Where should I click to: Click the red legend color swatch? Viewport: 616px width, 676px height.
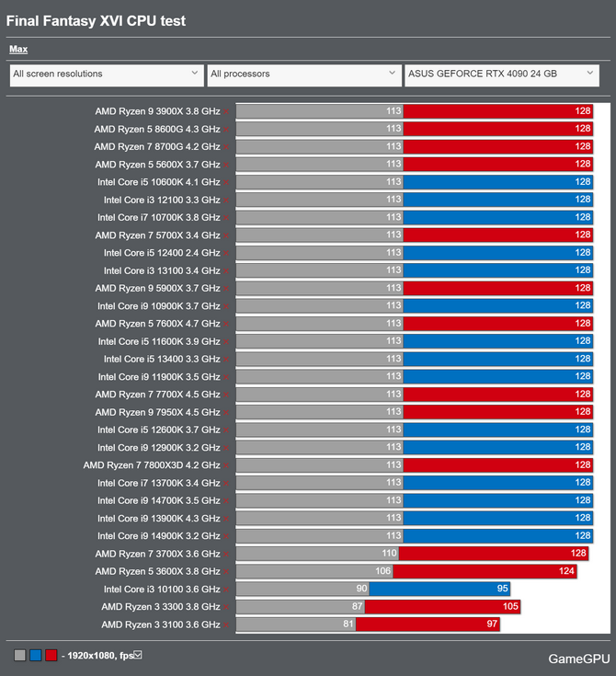(51, 655)
